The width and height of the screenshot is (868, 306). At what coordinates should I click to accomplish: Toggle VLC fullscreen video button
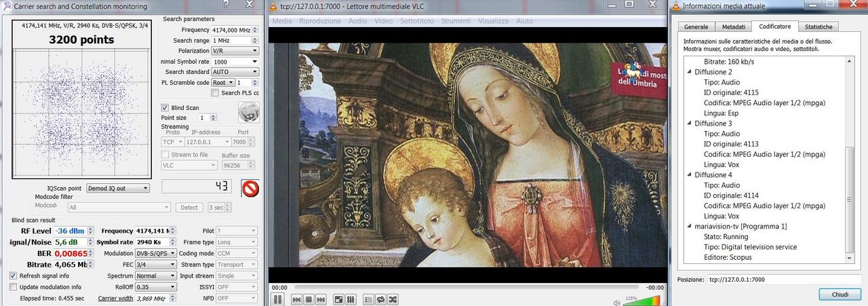[337, 299]
